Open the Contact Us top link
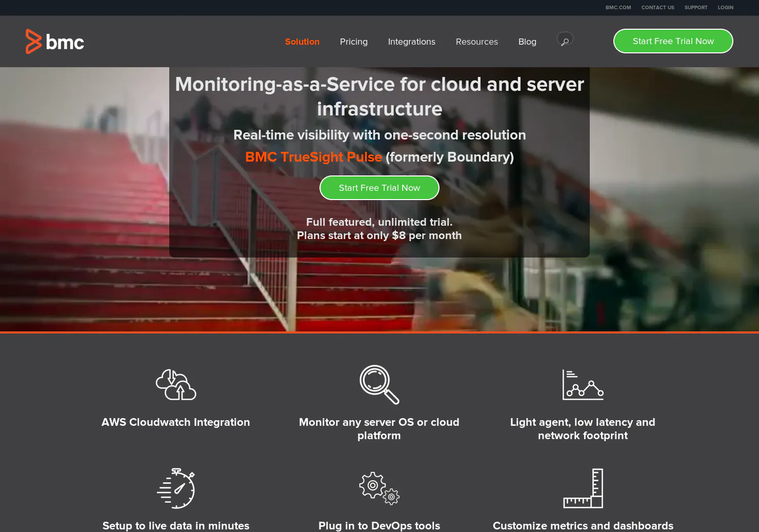This screenshot has height=532, width=759. [x=658, y=8]
